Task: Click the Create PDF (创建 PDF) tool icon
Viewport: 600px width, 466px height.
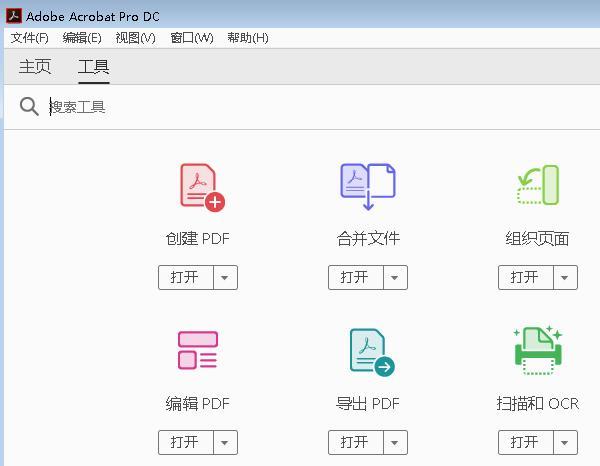Action: 202,187
